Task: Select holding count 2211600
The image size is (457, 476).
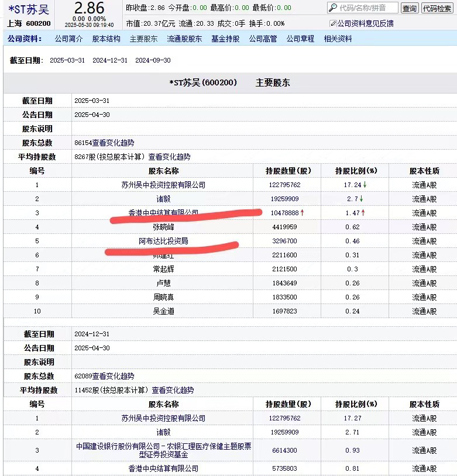Action: coord(285,255)
